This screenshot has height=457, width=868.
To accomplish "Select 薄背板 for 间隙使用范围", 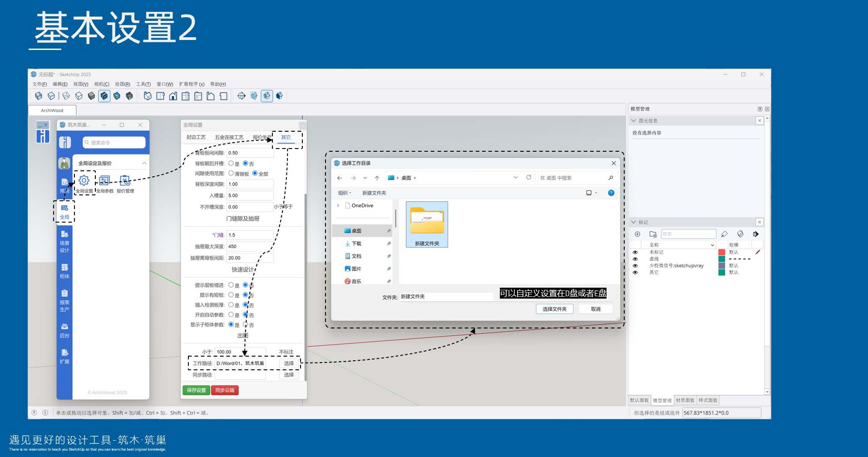I will coord(231,174).
